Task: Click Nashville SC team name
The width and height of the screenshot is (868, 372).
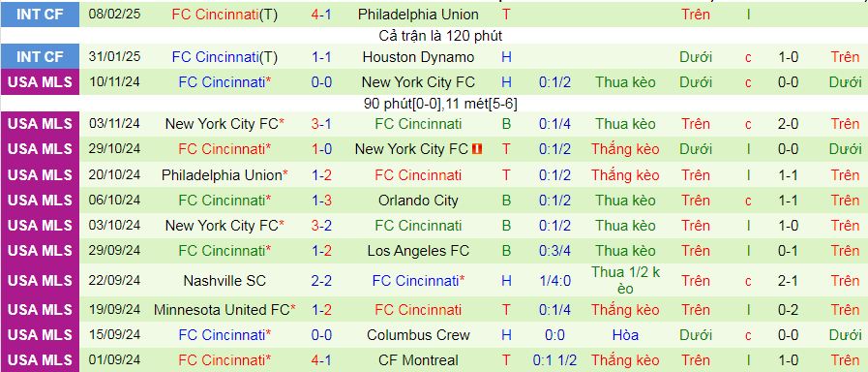Action: (224, 281)
